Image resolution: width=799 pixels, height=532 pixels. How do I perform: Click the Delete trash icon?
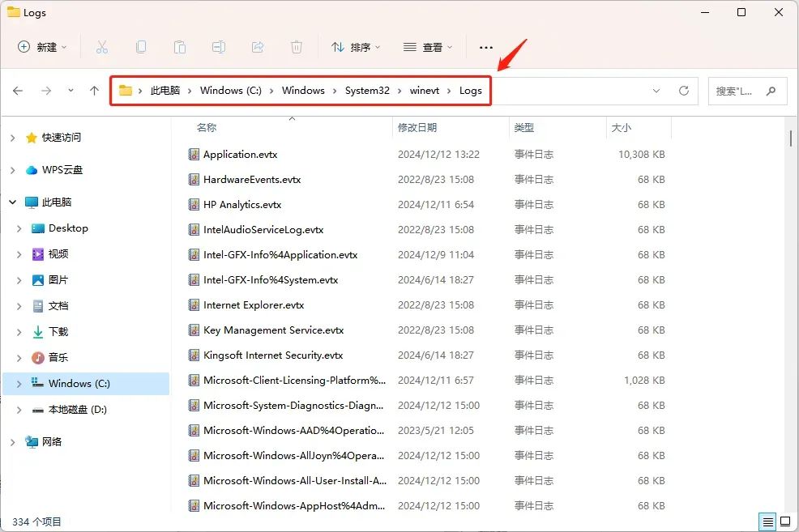(296, 47)
